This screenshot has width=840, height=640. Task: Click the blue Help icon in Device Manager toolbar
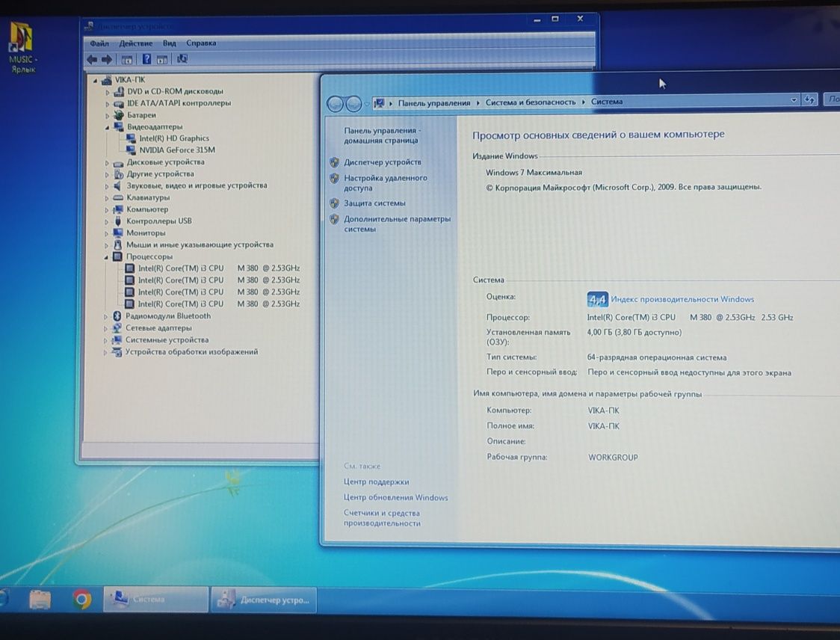click(x=146, y=59)
